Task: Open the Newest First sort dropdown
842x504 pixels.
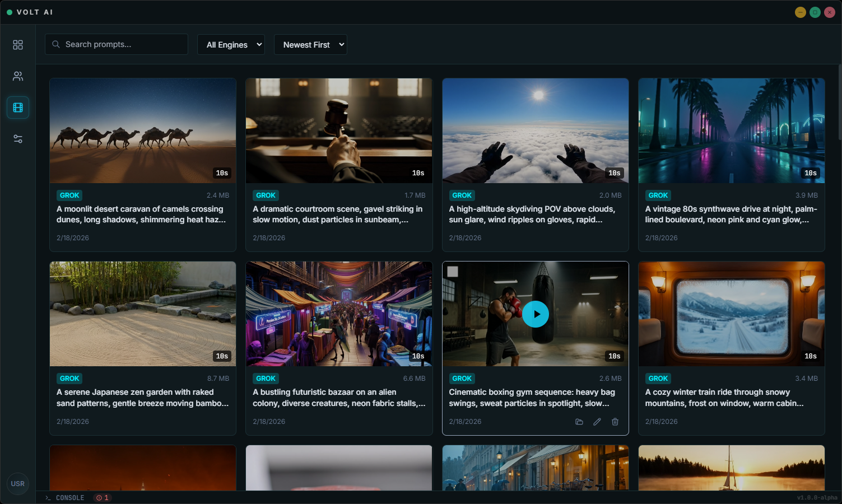Action: (x=310, y=44)
